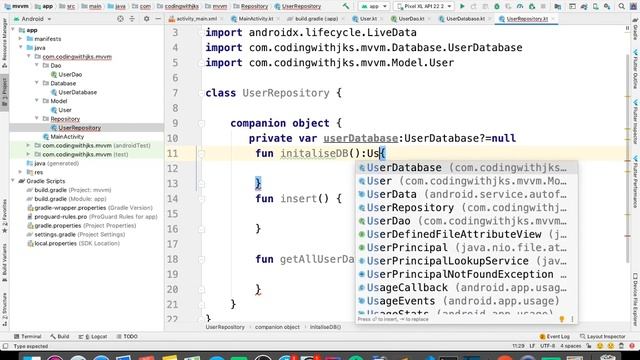Select UserDatabase completion suggestion
This screenshot has width=640, height=360.
pos(467,168)
